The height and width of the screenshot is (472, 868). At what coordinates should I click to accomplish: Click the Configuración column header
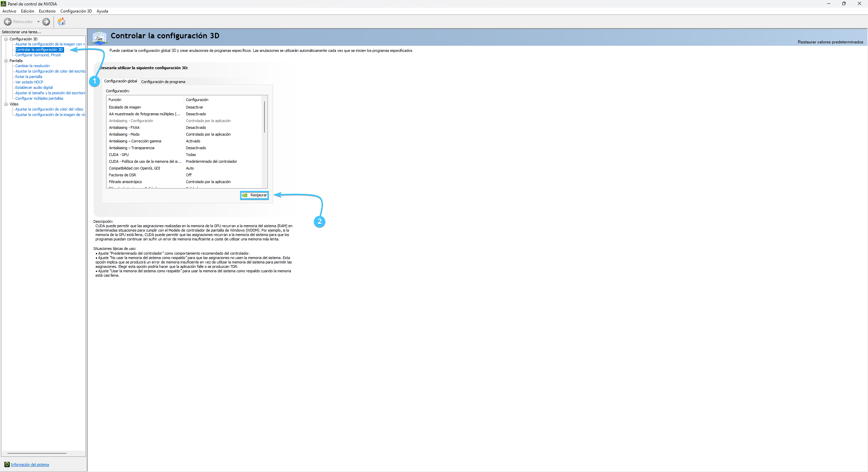tap(223, 100)
